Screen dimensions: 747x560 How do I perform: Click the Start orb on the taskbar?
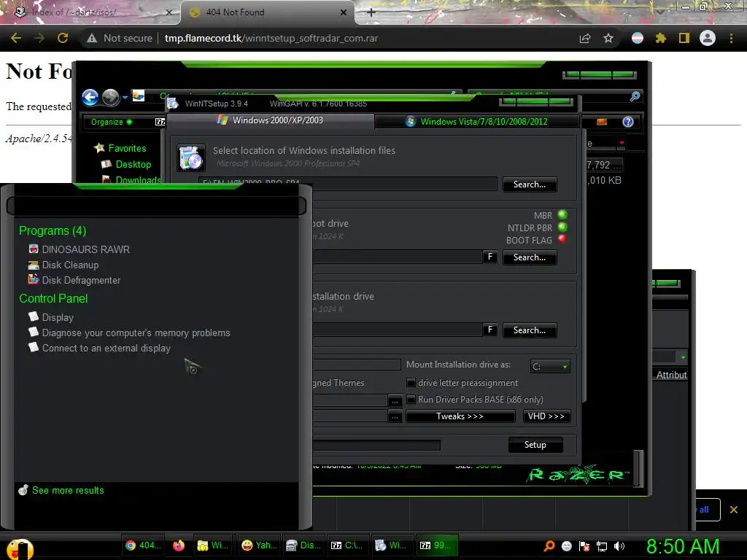[x=20, y=548]
